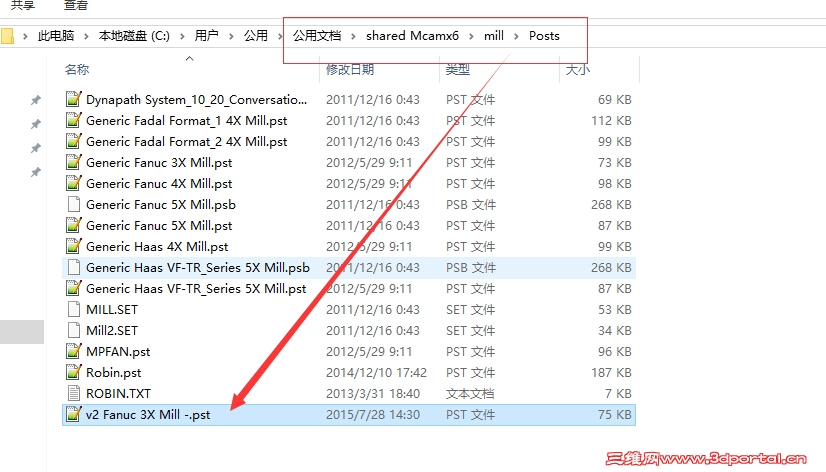The width and height of the screenshot is (826, 472).
Task: Go to 公用文档 breadcrumb segment
Action: tap(317, 36)
